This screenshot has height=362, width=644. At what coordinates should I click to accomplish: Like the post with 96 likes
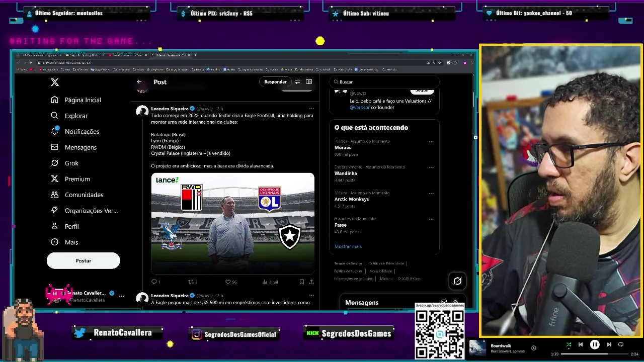tap(231, 282)
